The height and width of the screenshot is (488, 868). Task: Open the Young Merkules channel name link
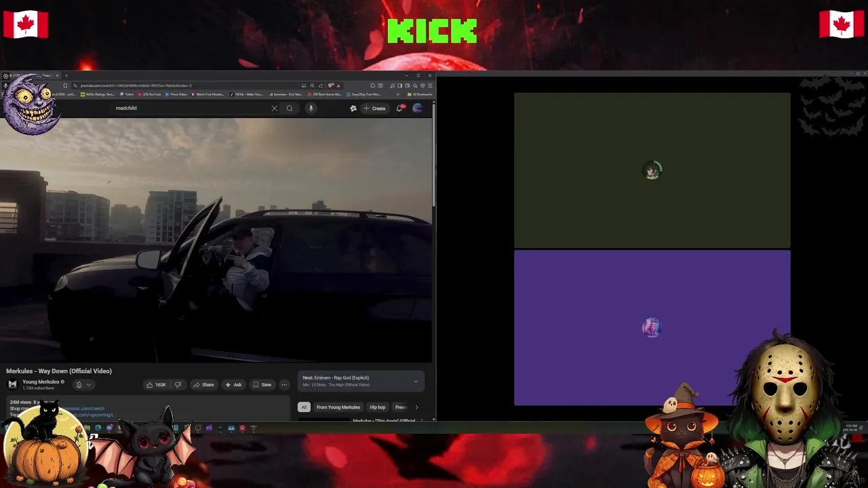(41, 382)
